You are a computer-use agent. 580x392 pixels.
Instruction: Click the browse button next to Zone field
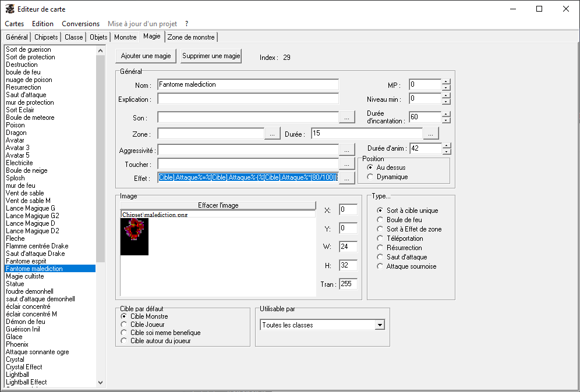(x=273, y=134)
